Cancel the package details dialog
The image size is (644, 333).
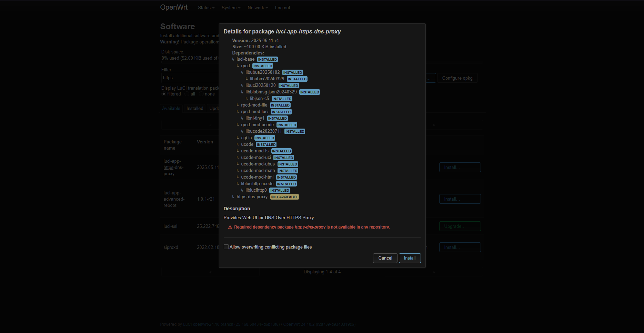coord(385,258)
